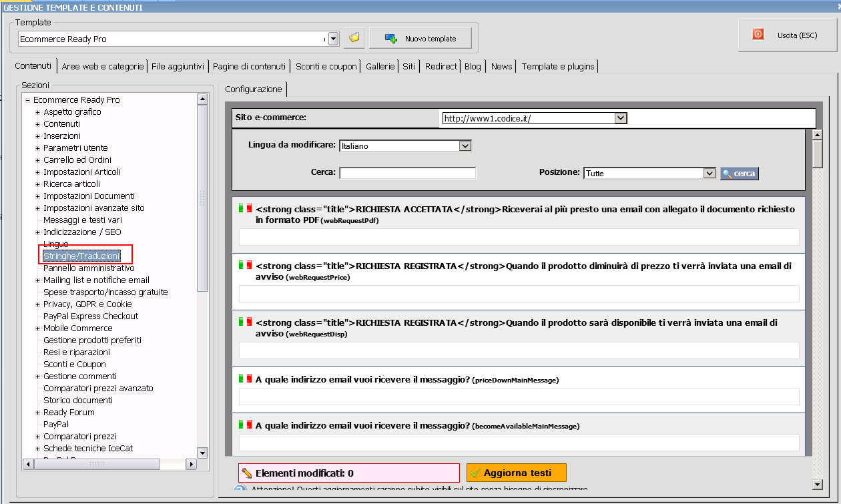841x504 pixels.
Task: Click the Italian flag beside becomeAvailableMainMessage string
Action: (245, 425)
